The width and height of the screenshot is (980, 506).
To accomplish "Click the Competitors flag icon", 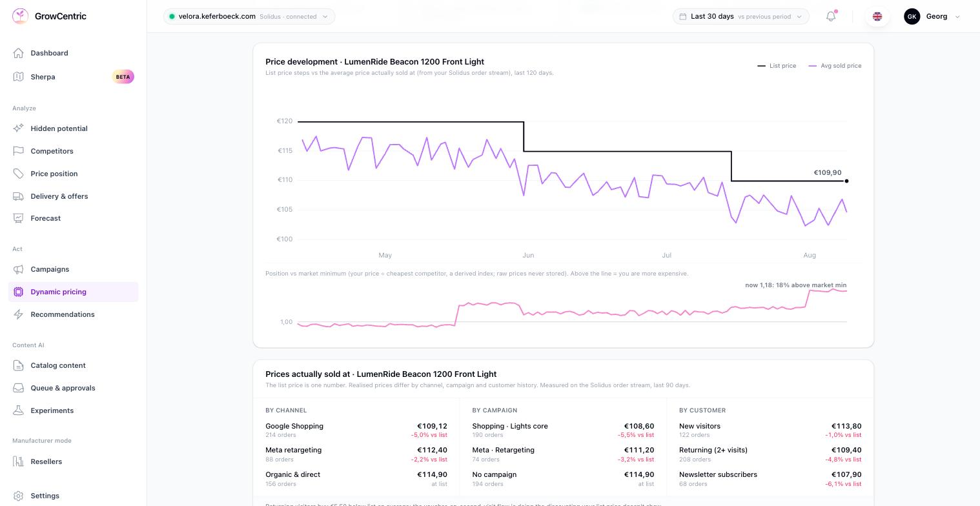I will pos(18,151).
